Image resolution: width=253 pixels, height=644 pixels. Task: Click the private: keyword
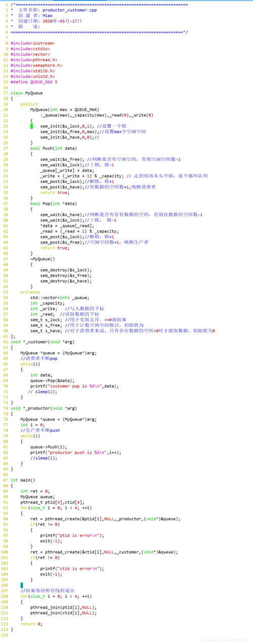click(x=29, y=292)
